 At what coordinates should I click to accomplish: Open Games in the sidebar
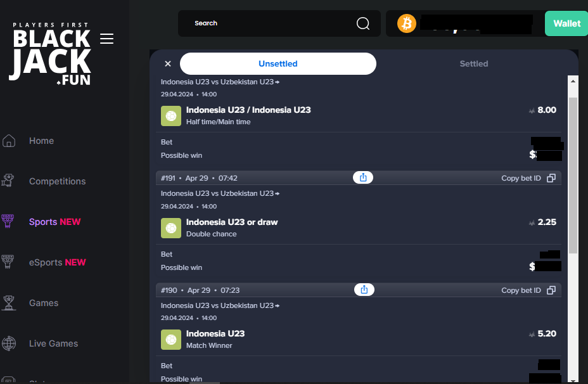pyautogui.click(x=44, y=303)
